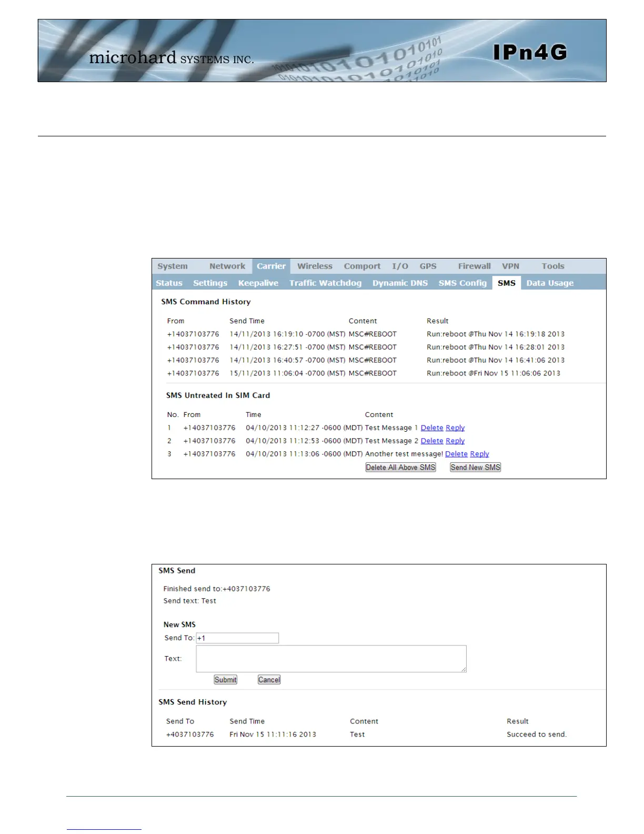This screenshot has width=644, height=834.
Task: Go to SMS Config submenu
Action: click(462, 283)
